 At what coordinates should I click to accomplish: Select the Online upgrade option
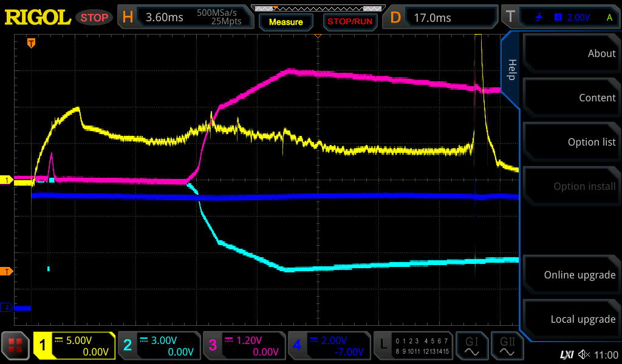coord(571,275)
